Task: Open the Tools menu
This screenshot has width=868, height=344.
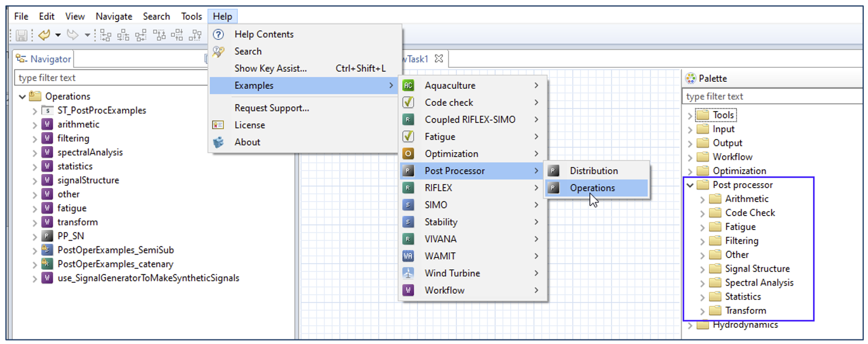Action: [x=191, y=16]
